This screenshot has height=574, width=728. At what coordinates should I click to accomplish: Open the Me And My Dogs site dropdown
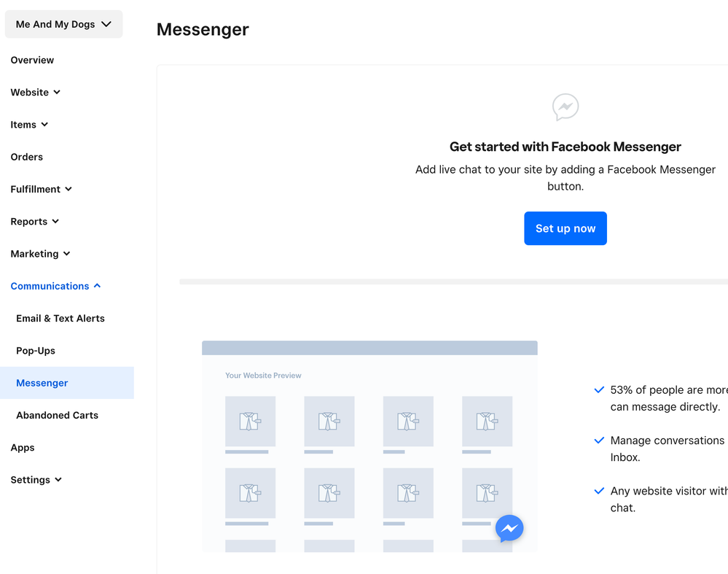pos(63,24)
